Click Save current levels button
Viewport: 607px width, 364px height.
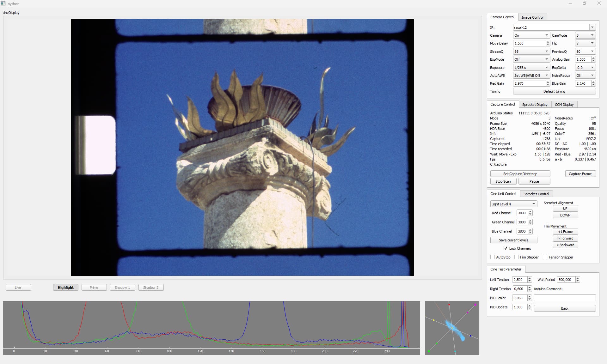point(513,240)
